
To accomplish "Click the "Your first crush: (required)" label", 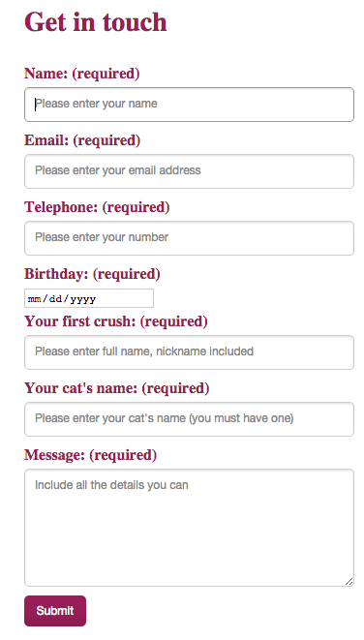I will (116, 321).
